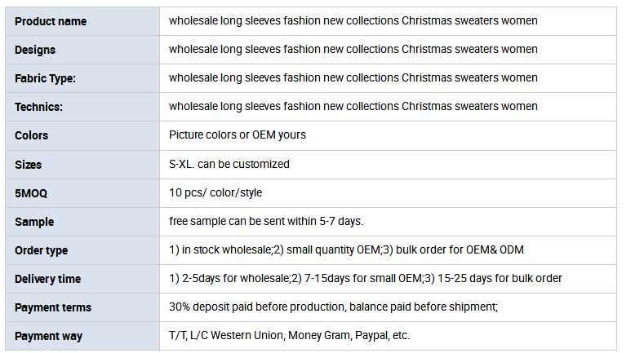The height and width of the screenshot is (353, 644).
Task: Click the "Order type" label cell
Action: pyautogui.click(x=41, y=250)
